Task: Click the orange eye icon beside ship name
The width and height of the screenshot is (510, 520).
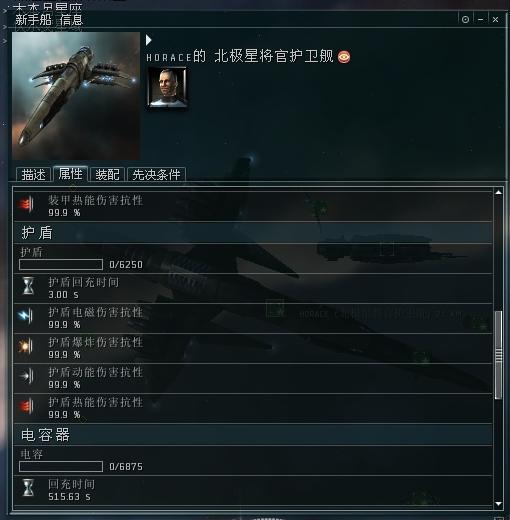Action: pyautogui.click(x=344, y=57)
